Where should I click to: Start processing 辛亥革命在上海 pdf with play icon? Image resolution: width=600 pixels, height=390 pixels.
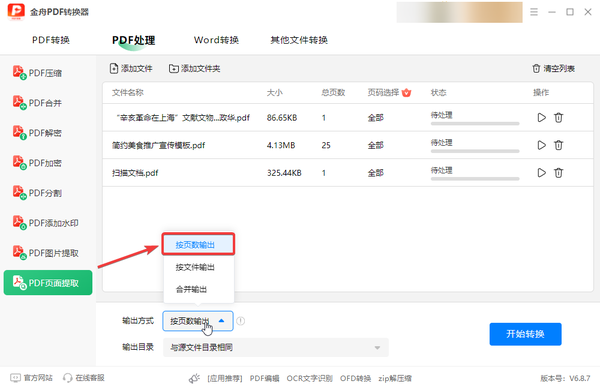(541, 117)
